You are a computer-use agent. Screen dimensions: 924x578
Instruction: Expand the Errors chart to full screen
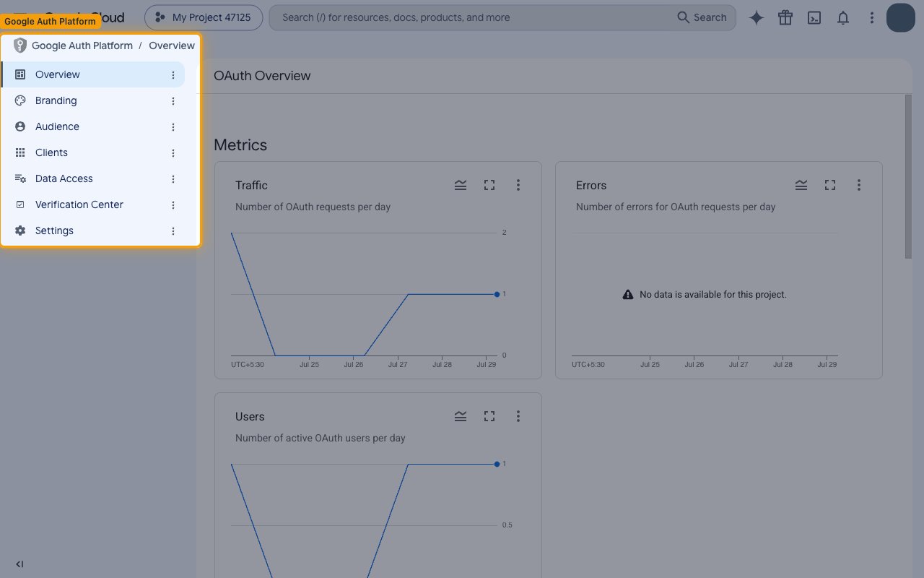pyautogui.click(x=830, y=186)
